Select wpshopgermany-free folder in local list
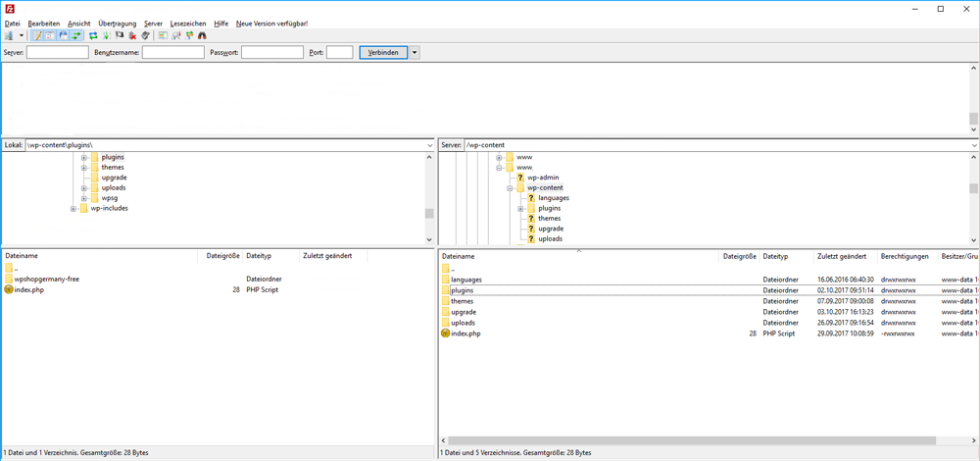Viewport: 980px width, 461px height. pyautogui.click(x=46, y=279)
